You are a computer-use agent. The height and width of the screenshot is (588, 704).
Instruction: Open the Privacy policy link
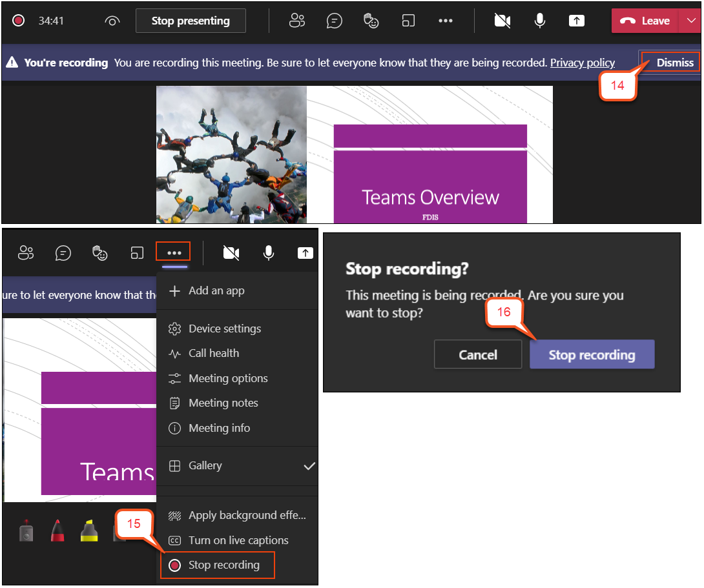[x=583, y=63]
